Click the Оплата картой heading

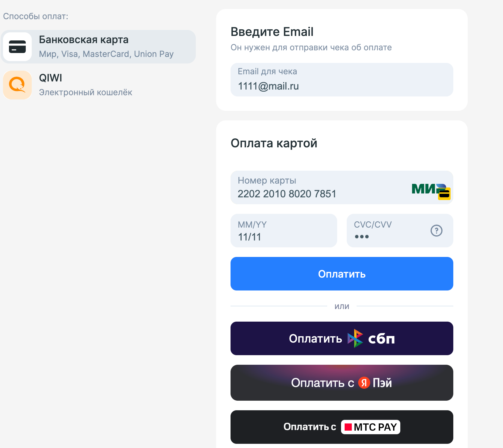click(274, 143)
